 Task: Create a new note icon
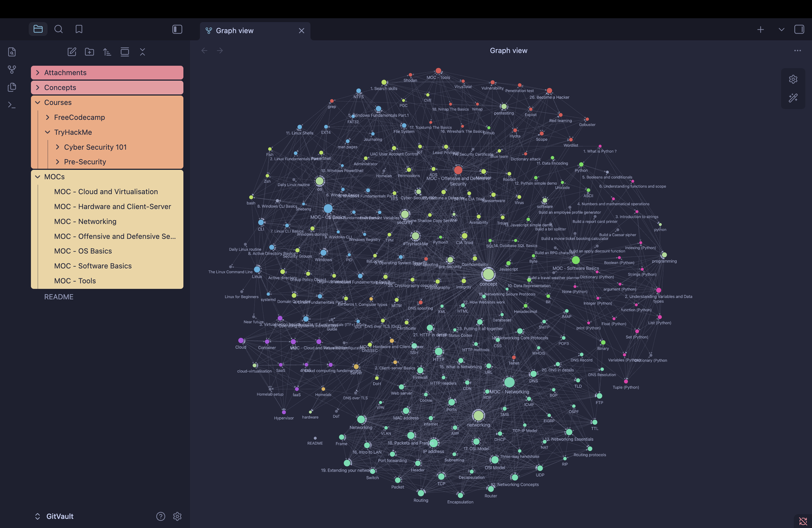(x=72, y=52)
